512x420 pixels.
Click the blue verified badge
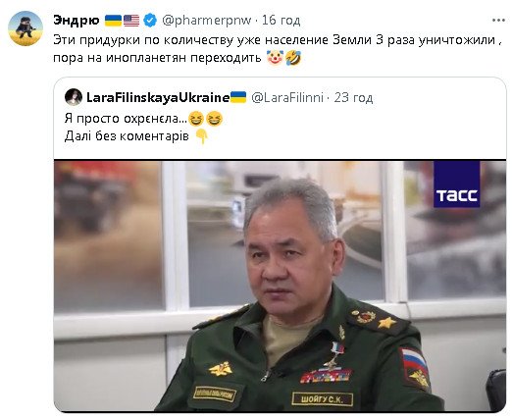[150, 21]
